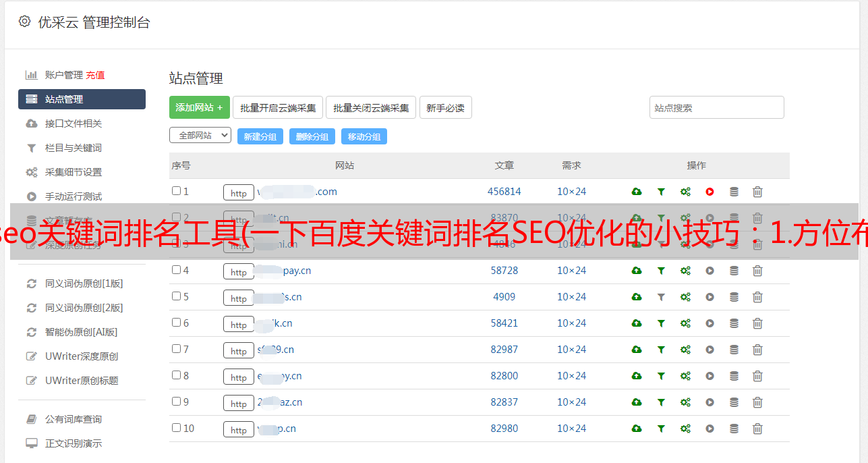The width and height of the screenshot is (868, 463).
Task: Open gears settings icon in row 5
Action: point(685,297)
